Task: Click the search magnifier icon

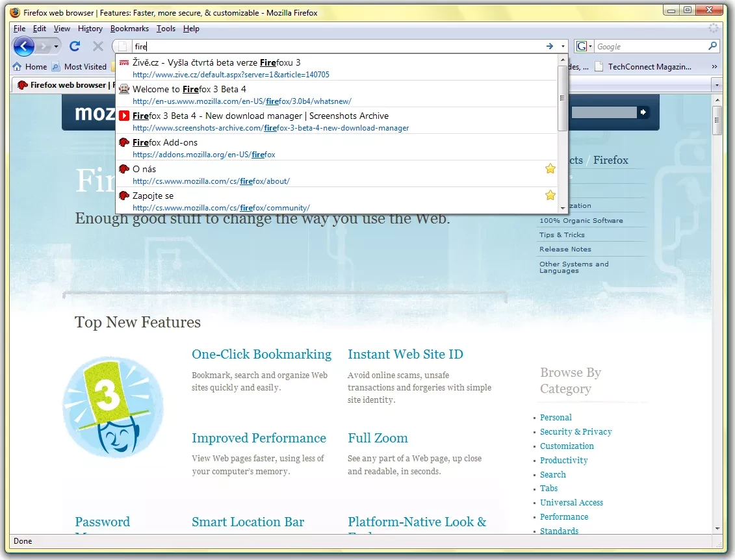Action: click(712, 46)
